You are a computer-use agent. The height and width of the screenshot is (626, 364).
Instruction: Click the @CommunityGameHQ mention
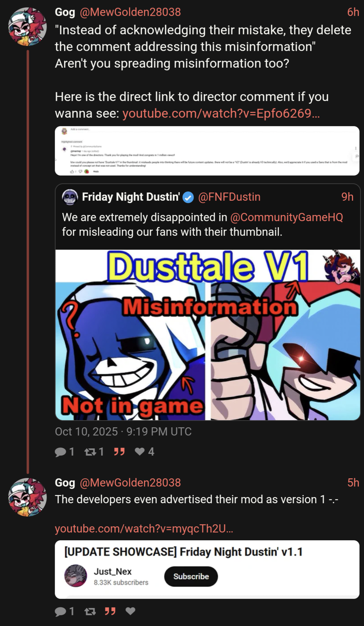pyautogui.click(x=286, y=217)
